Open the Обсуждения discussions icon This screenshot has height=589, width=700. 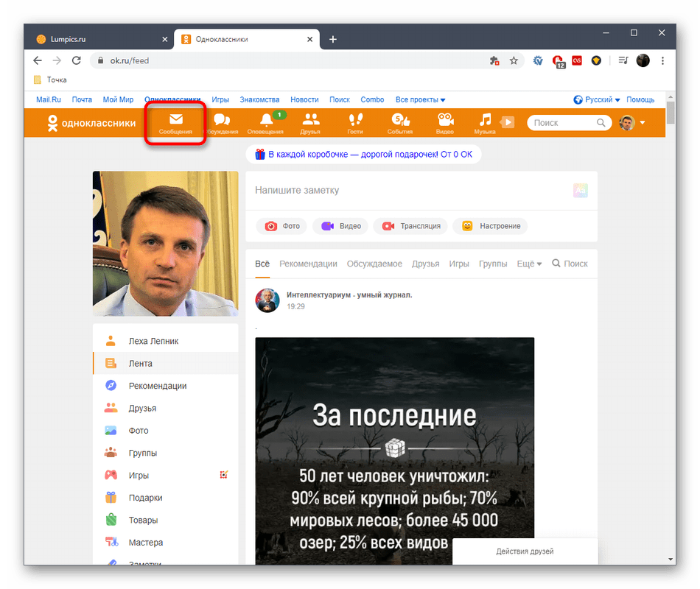point(221,123)
